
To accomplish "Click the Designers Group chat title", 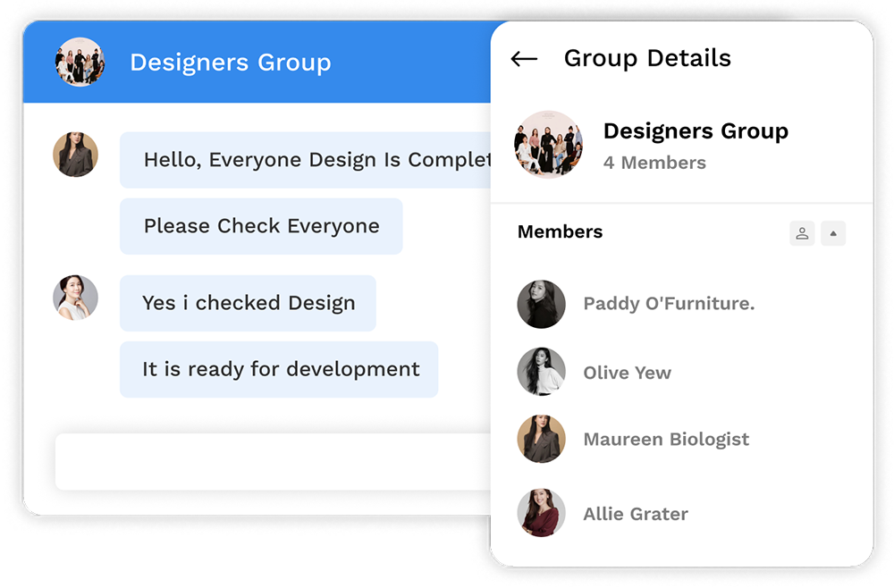I will [x=230, y=63].
